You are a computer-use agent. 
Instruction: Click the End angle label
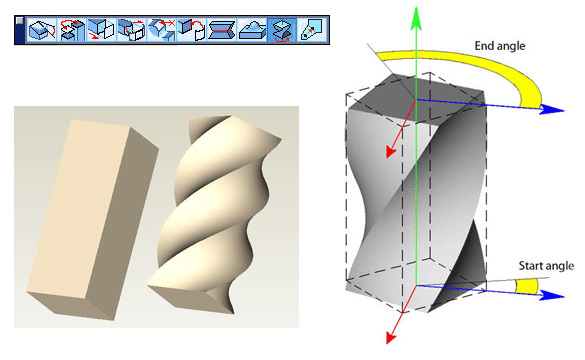500,46
